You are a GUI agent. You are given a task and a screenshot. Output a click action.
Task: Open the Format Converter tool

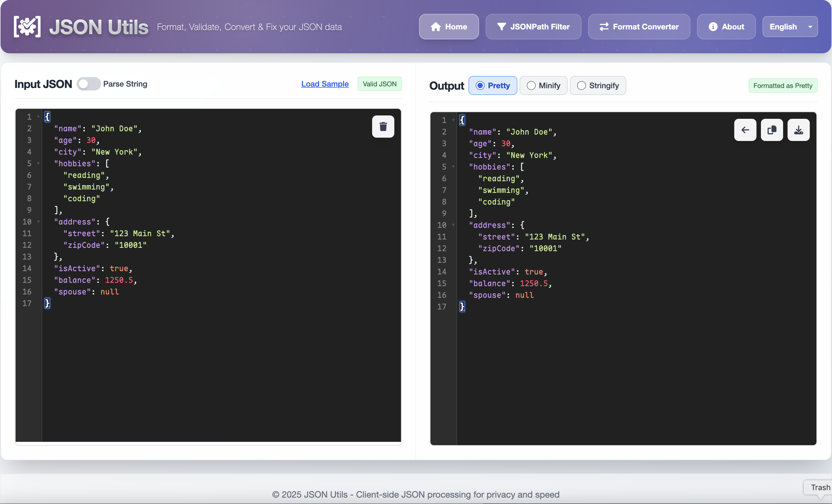[x=638, y=27]
